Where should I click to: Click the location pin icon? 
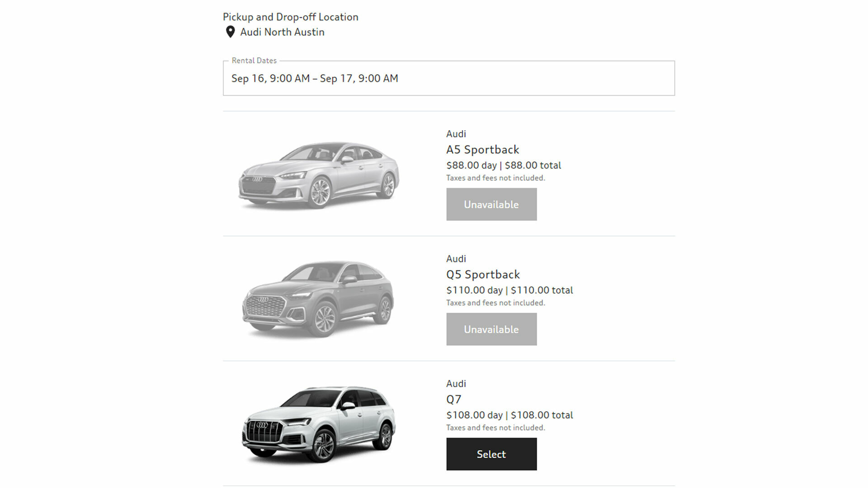point(230,32)
